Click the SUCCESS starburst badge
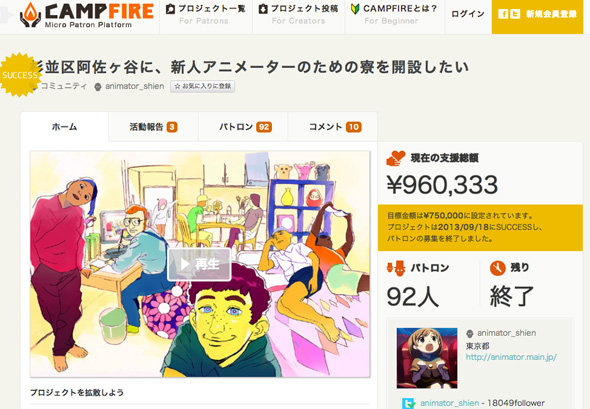The height and width of the screenshot is (409, 590). pos(19,75)
